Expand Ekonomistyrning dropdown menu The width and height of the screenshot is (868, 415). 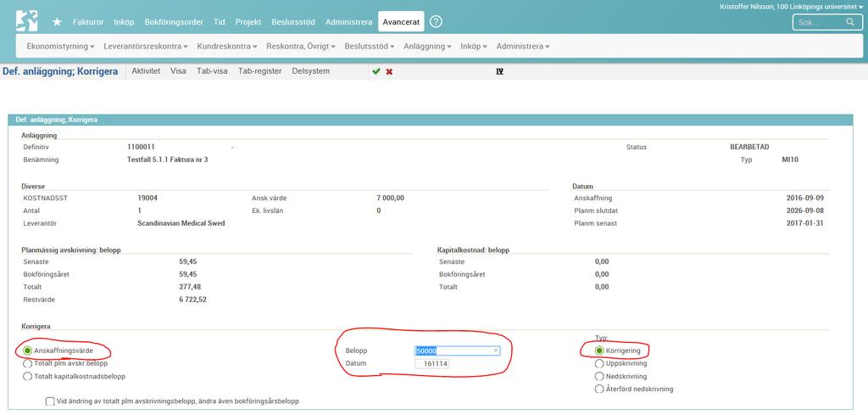(x=60, y=47)
